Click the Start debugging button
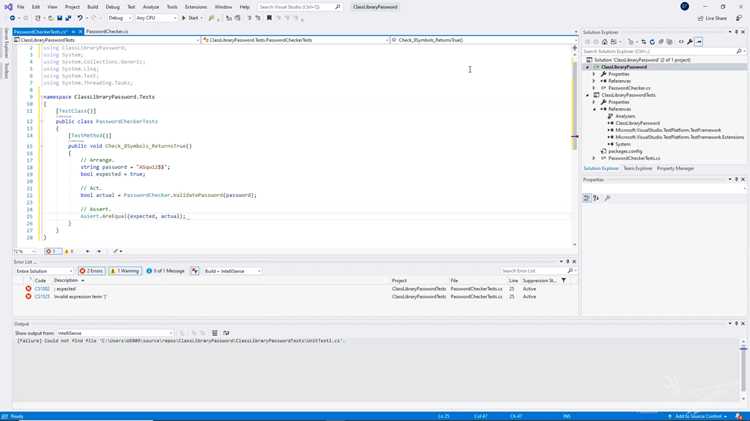Screen dimensions: 750x421 (190, 18)
